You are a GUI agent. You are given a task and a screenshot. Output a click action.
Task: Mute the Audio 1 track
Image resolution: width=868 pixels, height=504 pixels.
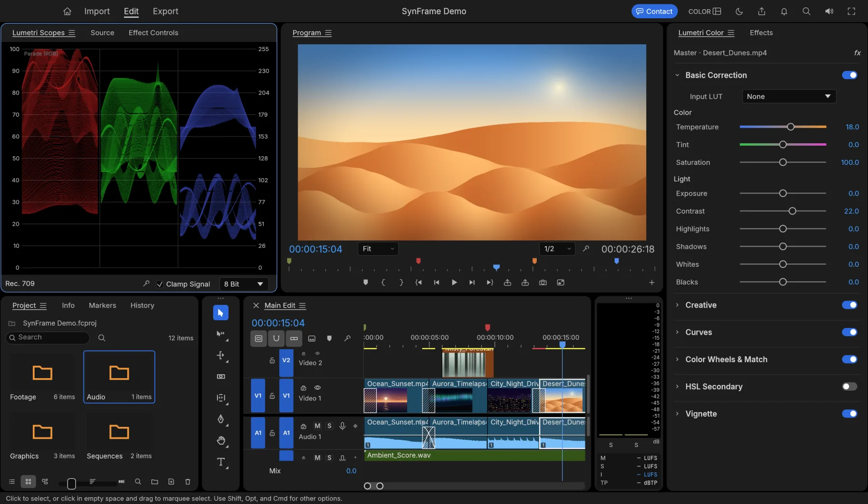tap(317, 426)
